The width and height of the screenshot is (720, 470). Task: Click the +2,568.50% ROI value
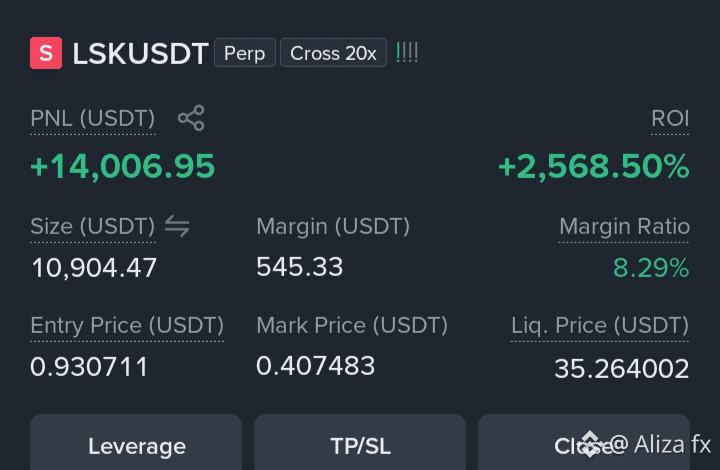click(594, 166)
